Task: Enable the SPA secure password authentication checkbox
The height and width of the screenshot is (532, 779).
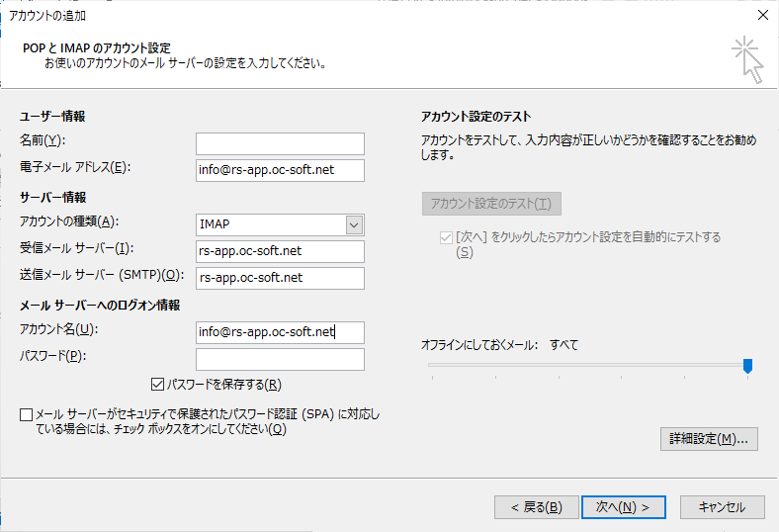Action: pyautogui.click(x=27, y=414)
